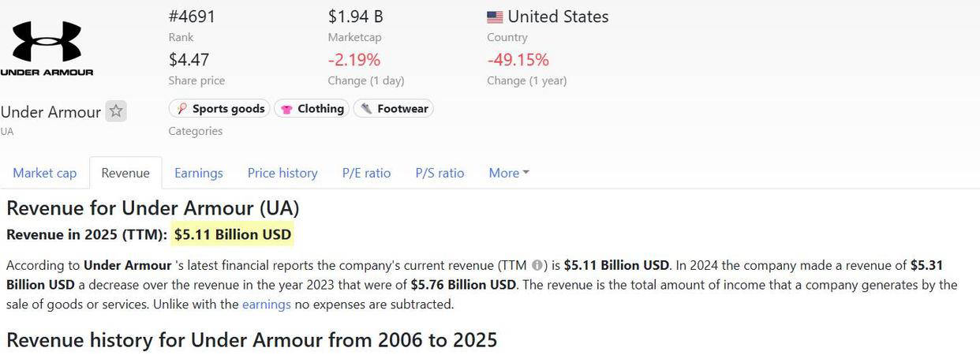Viewport: 980px width, 359px height.
Task: Expand the More dropdown menu
Action: (x=508, y=173)
